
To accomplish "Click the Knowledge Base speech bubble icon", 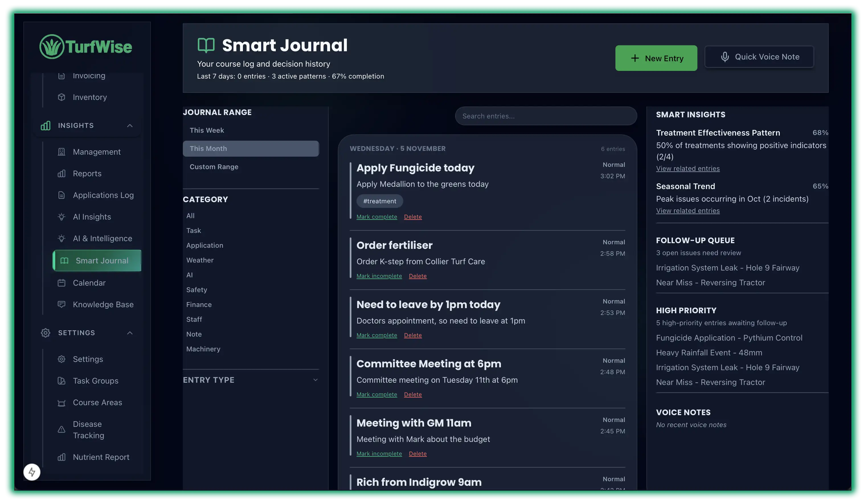I will [62, 304].
